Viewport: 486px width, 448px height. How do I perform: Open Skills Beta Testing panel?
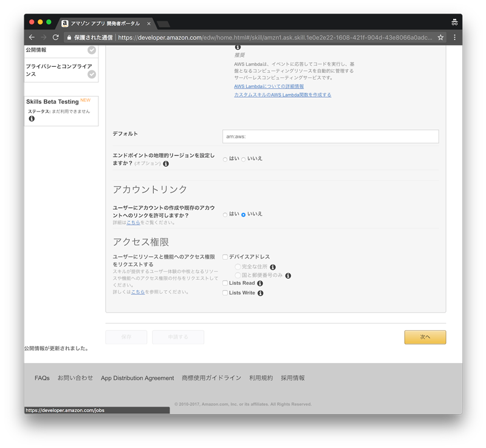coord(61,111)
